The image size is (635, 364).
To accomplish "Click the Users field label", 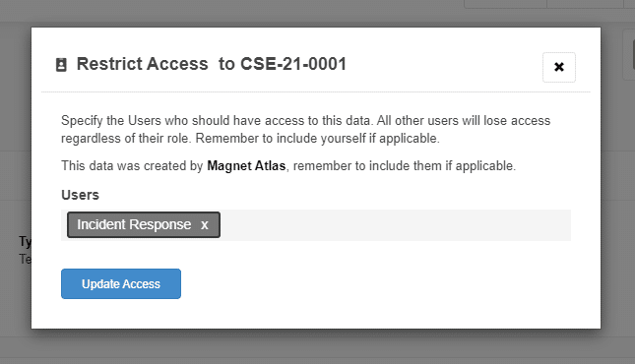I will [x=80, y=195].
